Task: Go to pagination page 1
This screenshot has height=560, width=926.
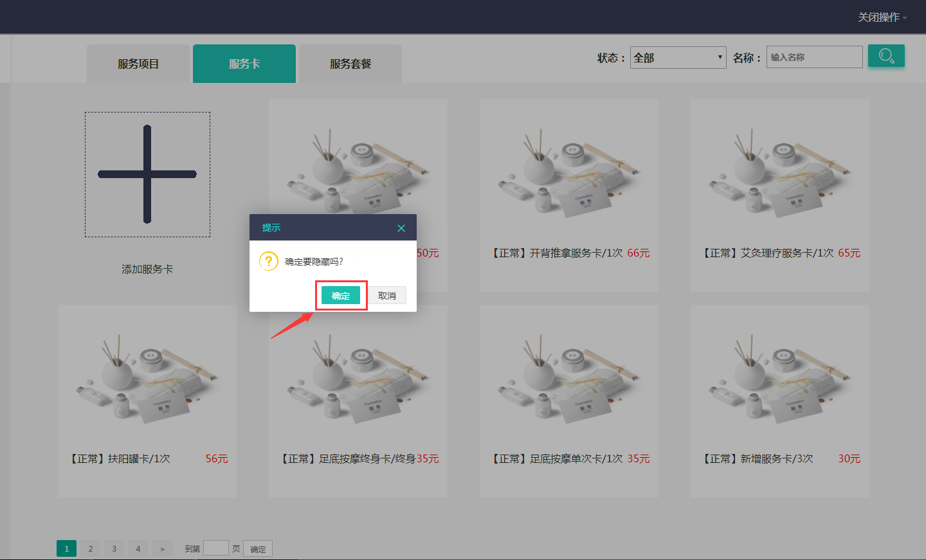Action: pyautogui.click(x=66, y=548)
